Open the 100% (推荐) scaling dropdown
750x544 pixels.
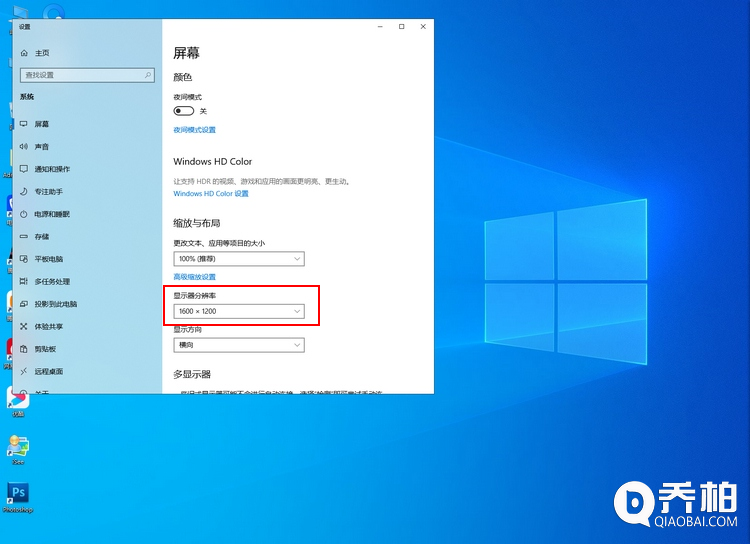239,259
